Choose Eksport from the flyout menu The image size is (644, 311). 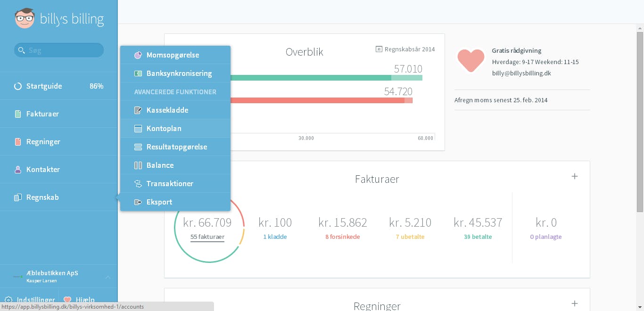click(x=175, y=202)
